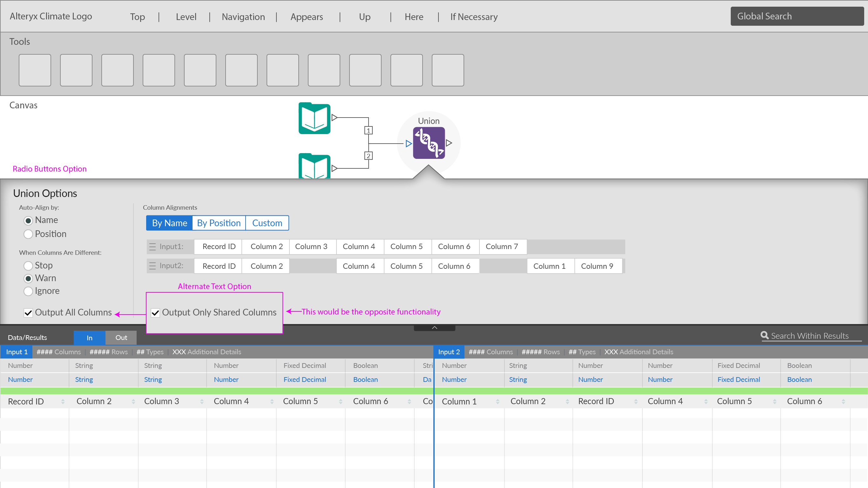Click the Input1 row drag handle icon
The width and height of the screenshot is (868, 488).
point(152,247)
